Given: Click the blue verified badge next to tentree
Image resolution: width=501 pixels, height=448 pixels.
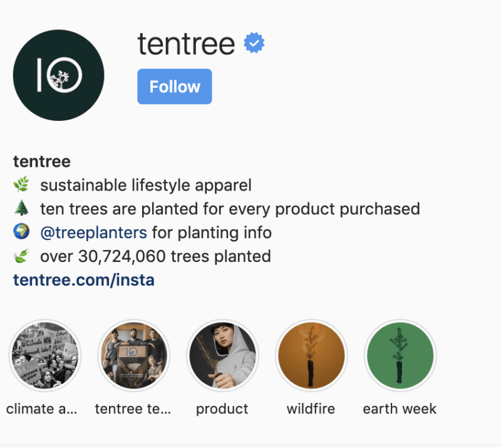Looking at the screenshot, I should (x=254, y=43).
